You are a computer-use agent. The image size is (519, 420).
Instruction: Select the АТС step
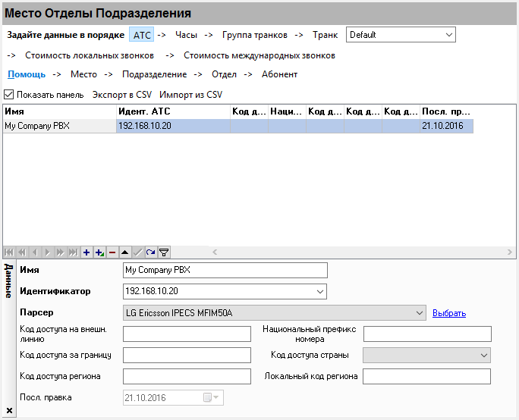(x=142, y=35)
